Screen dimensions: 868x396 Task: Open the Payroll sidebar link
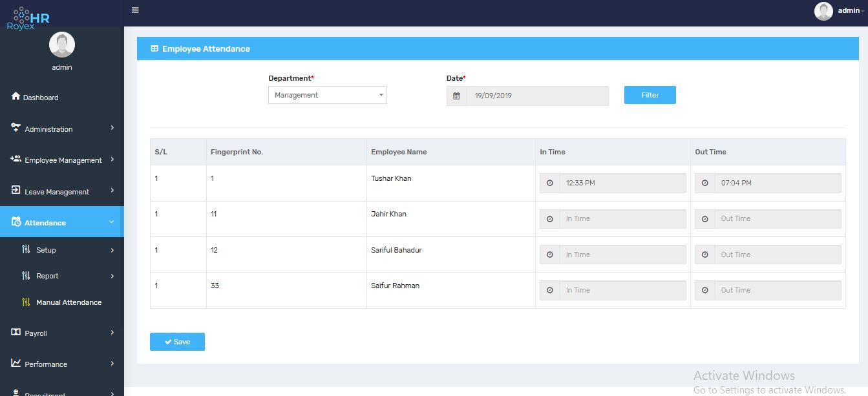(62, 333)
